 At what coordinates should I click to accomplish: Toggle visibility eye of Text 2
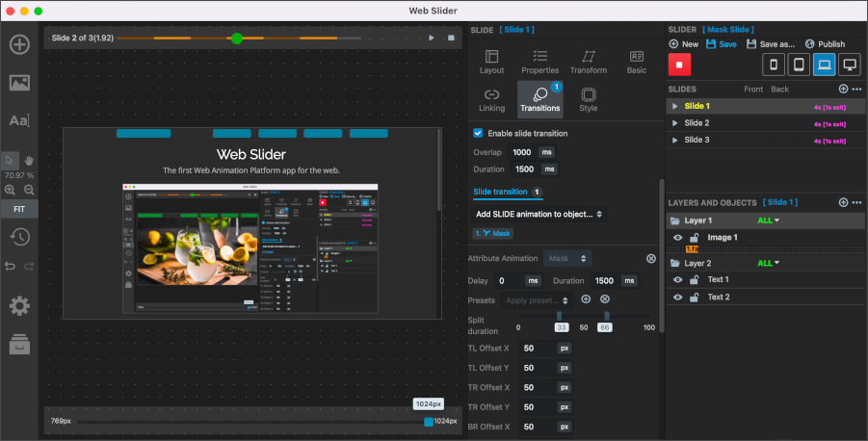click(677, 298)
